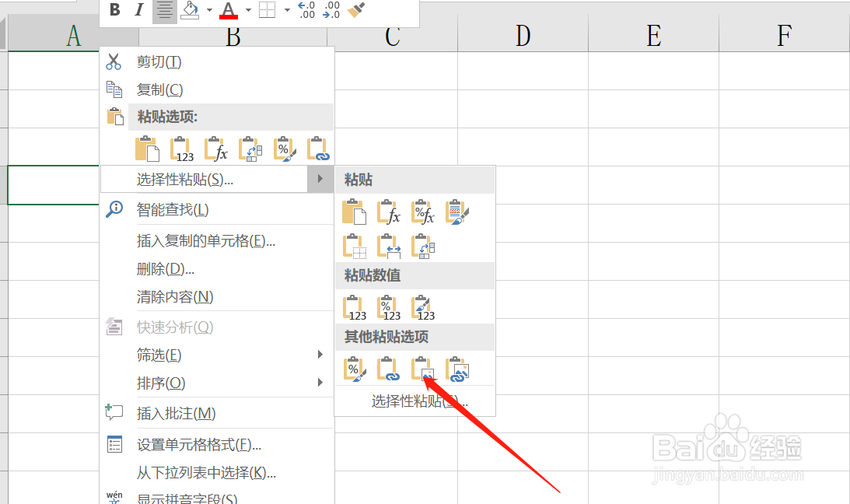The height and width of the screenshot is (504, 850).
Task: Select the Cut command icon
Action: [114, 61]
